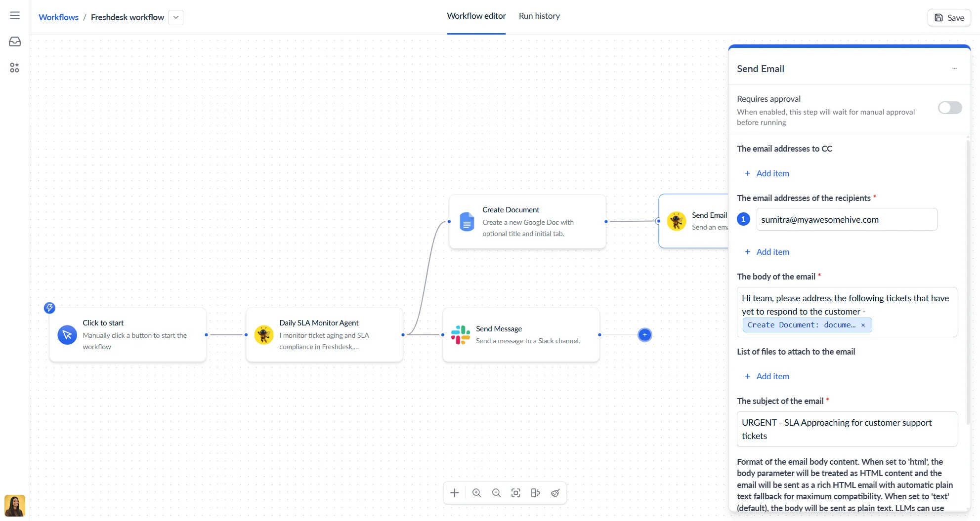Switch to the Run history tab

(x=539, y=15)
